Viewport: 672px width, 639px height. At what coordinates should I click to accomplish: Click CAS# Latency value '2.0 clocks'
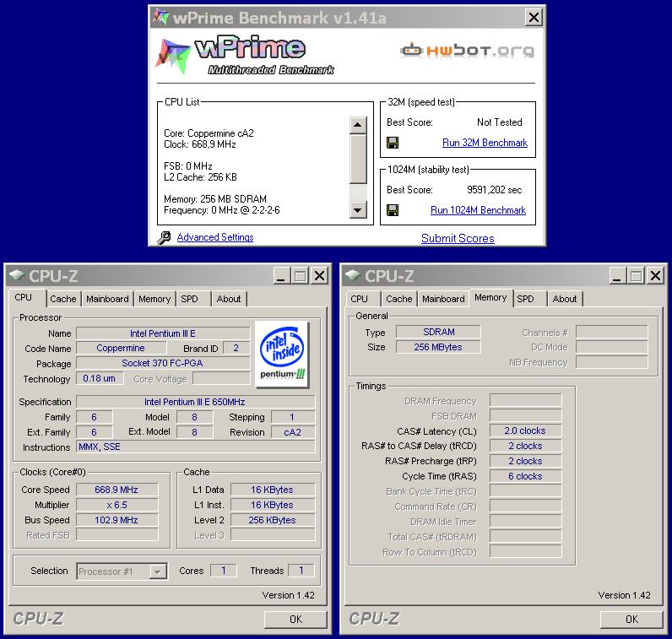[x=525, y=431]
